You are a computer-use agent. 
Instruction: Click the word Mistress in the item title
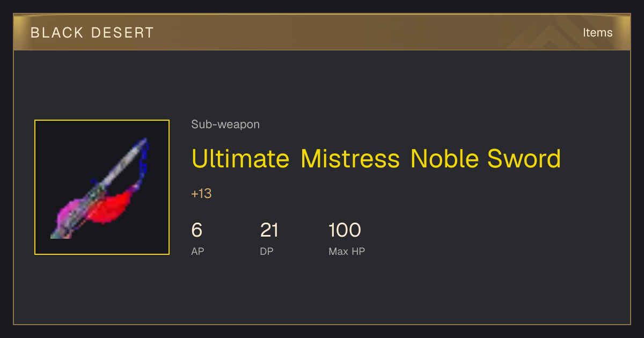pos(350,159)
